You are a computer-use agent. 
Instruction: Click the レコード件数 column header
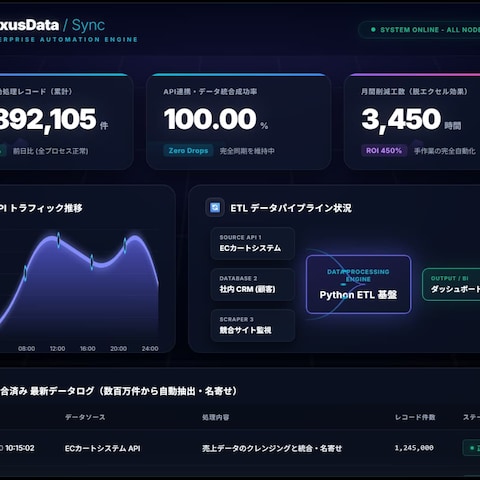tap(415, 417)
